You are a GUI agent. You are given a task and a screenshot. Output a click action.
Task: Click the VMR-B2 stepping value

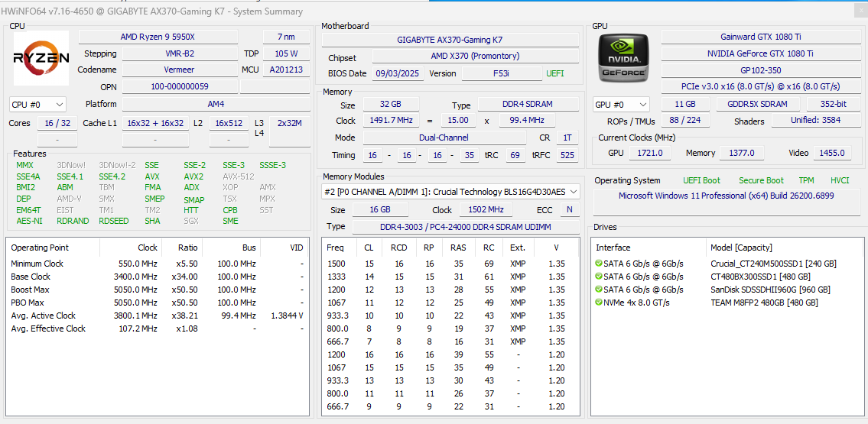[180, 53]
